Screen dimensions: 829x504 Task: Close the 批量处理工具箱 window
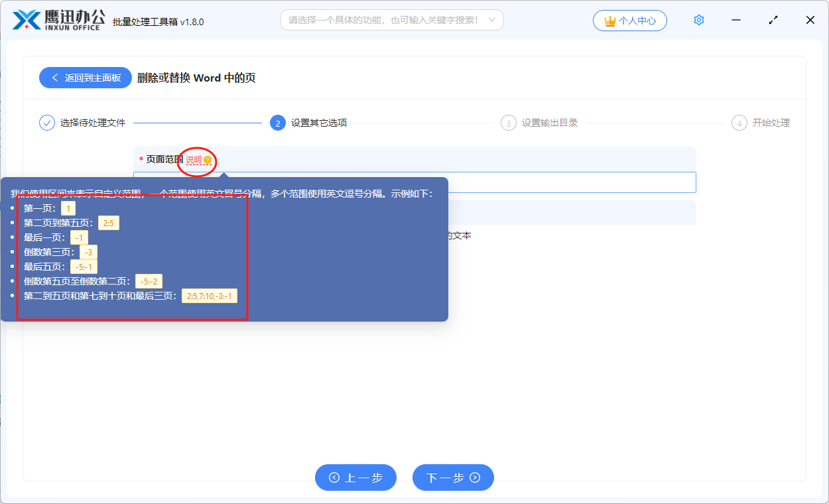pos(810,21)
